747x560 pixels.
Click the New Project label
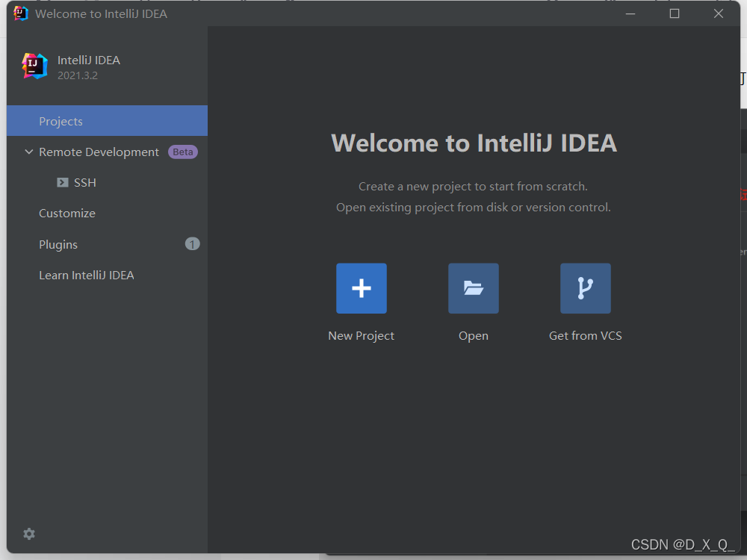pos(361,336)
